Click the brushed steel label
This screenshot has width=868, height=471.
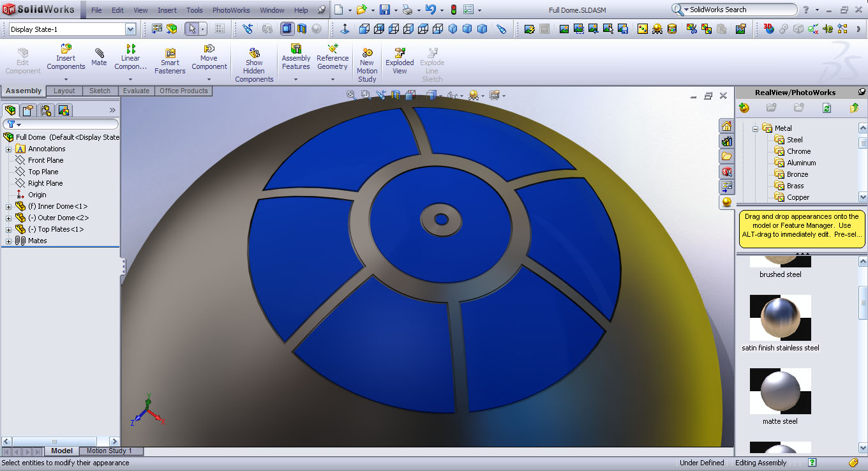point(781,274)
